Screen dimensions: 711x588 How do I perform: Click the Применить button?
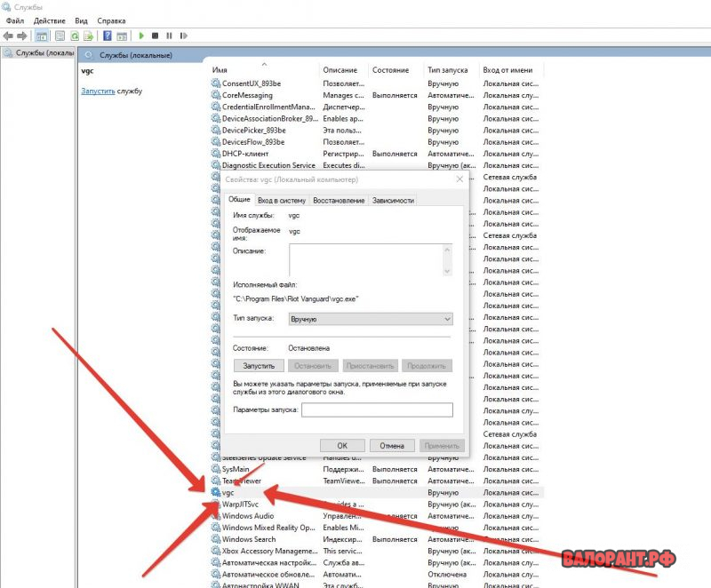[x=442, y=446]
